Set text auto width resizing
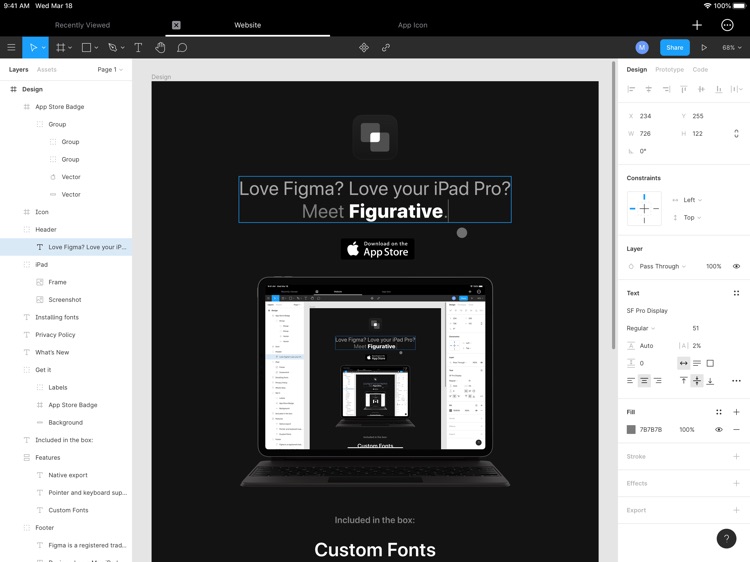Image resolution: width=750 pixels, height=562 pixels. coord(684,363)
